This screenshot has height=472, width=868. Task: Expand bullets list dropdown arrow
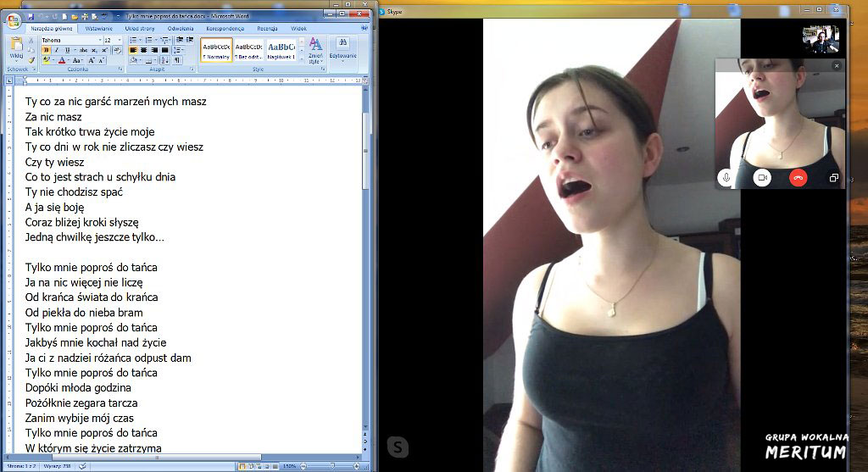(140, 41)
